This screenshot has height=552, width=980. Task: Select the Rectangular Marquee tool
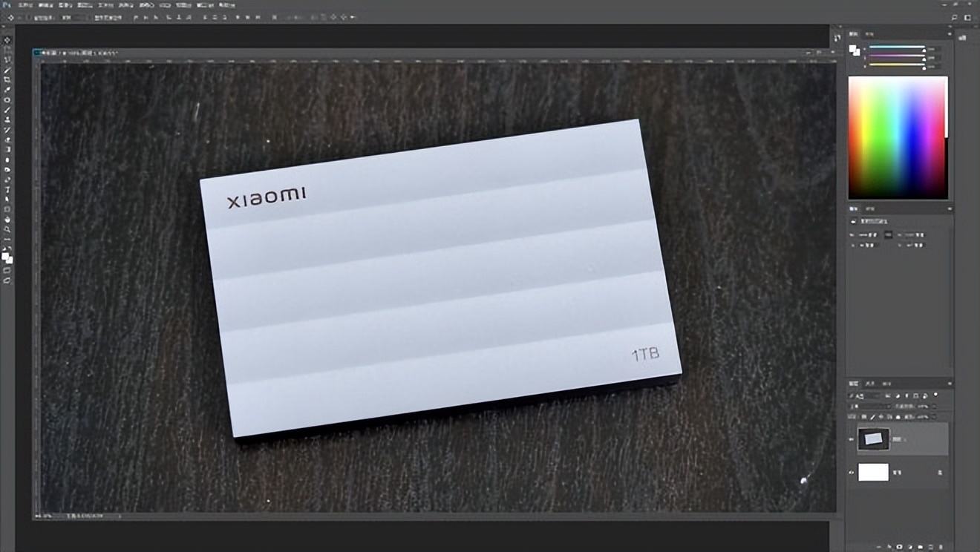tap(7, 50)
